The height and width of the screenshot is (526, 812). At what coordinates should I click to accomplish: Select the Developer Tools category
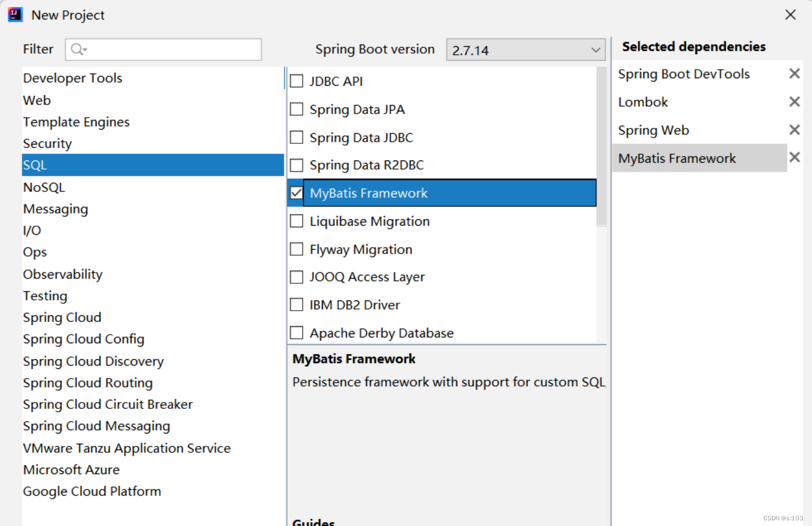click(x=153, y=78)
